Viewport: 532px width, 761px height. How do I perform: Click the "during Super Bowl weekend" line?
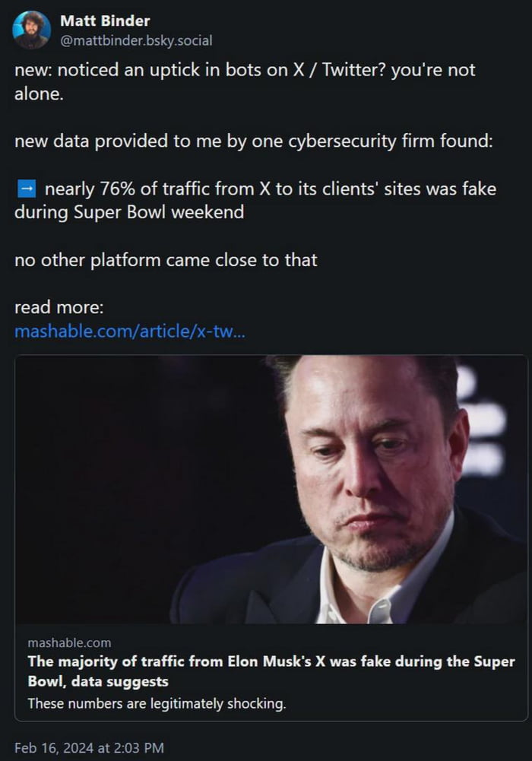click(x=129, y=212)
